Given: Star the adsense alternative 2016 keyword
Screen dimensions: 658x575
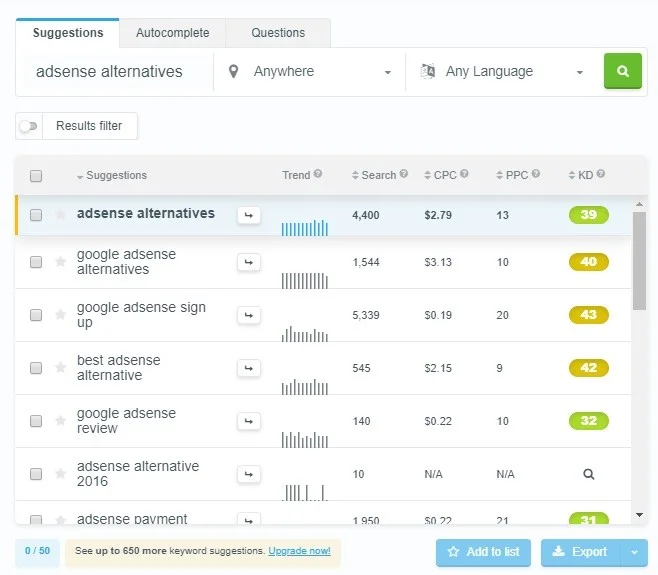Looking at the screenshot, I should [60, 473].
